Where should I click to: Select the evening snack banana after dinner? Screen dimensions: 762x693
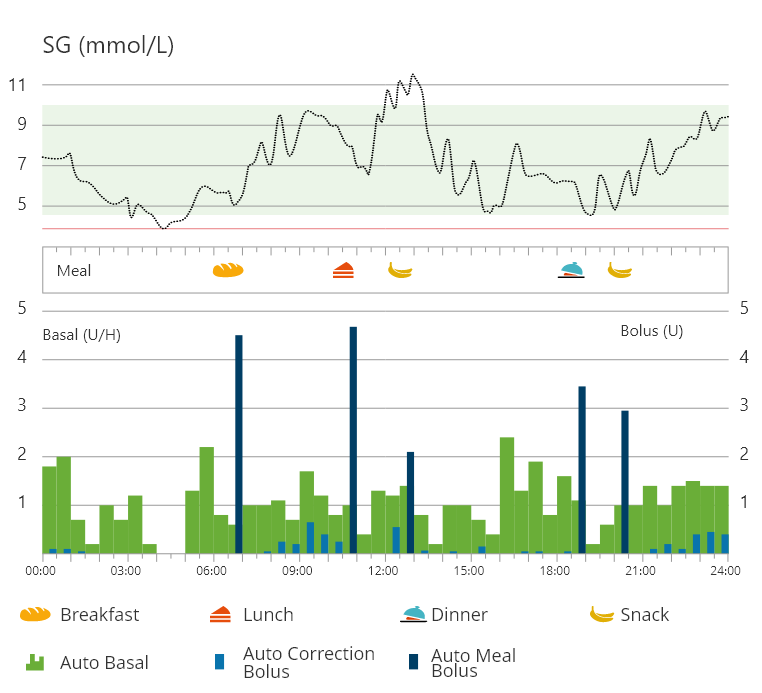pos(620,270)
